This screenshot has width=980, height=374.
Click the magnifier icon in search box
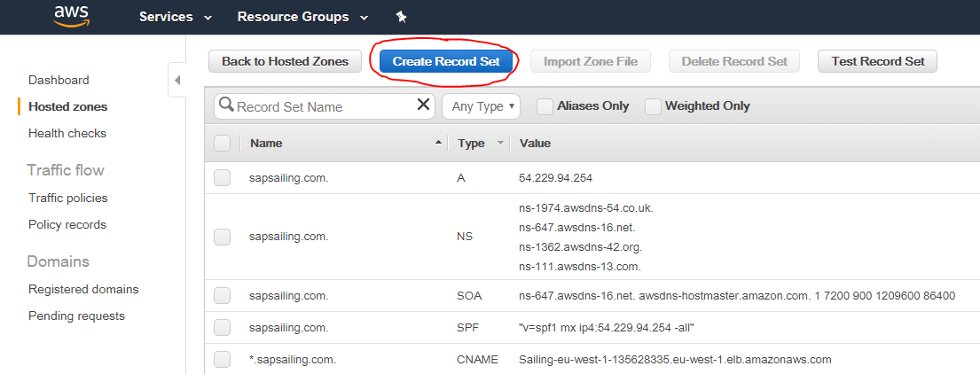[x=226, y=105]
